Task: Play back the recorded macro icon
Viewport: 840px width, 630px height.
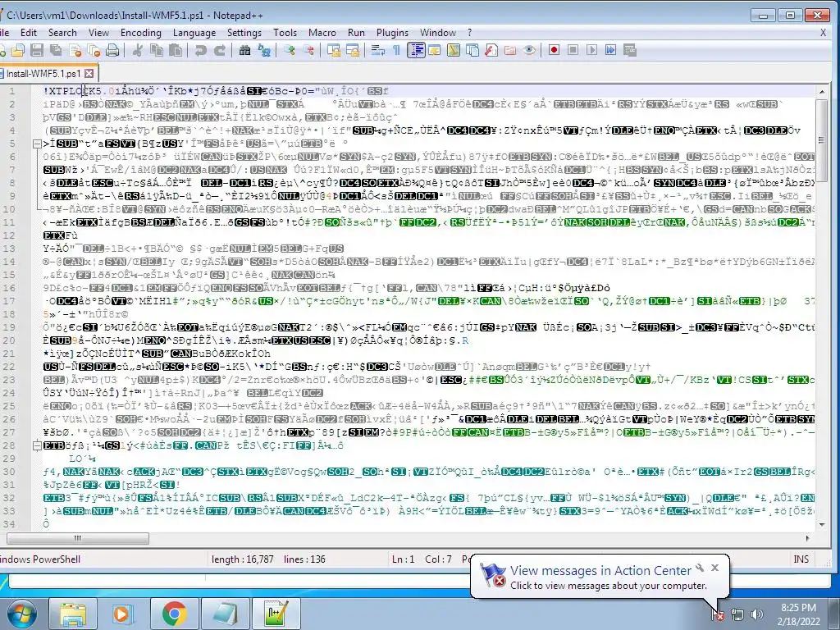Action: point(591,50)
